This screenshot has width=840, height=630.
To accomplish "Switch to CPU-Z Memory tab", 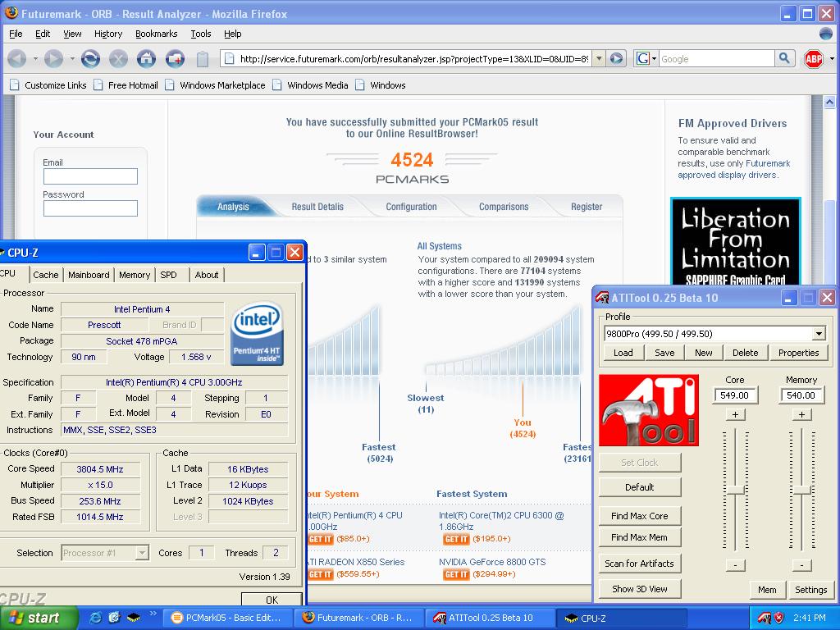I will point(135,275).
